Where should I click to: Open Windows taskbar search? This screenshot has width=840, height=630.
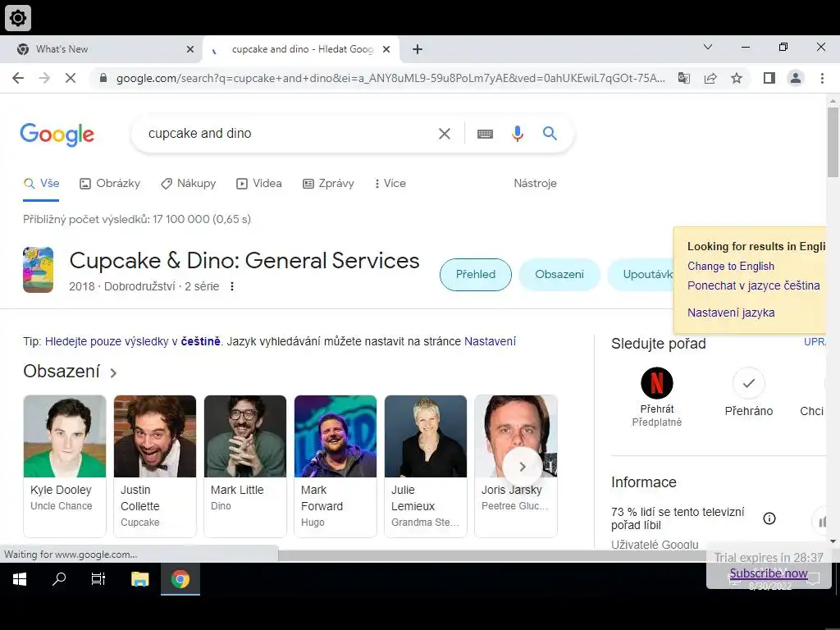point(59,579)
